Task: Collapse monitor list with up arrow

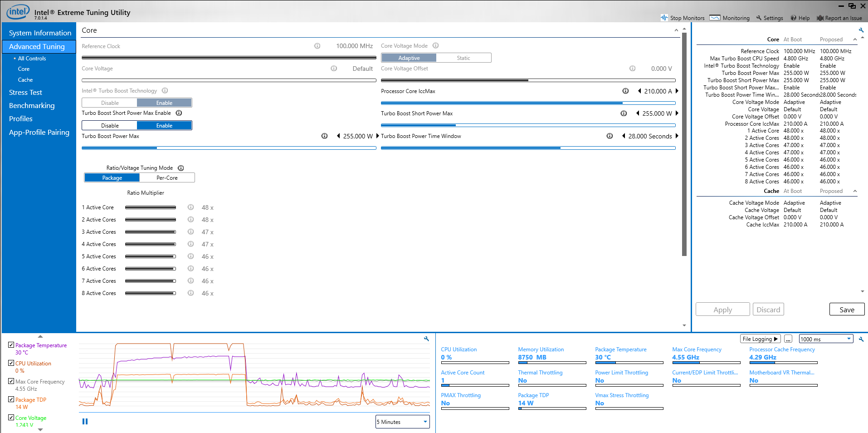Action: 40,336
